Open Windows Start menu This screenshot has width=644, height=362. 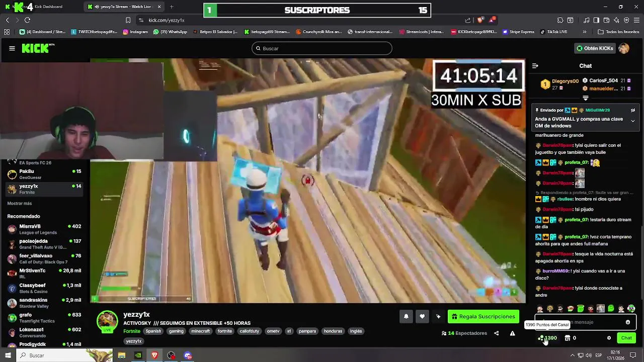tap(8, 355)
